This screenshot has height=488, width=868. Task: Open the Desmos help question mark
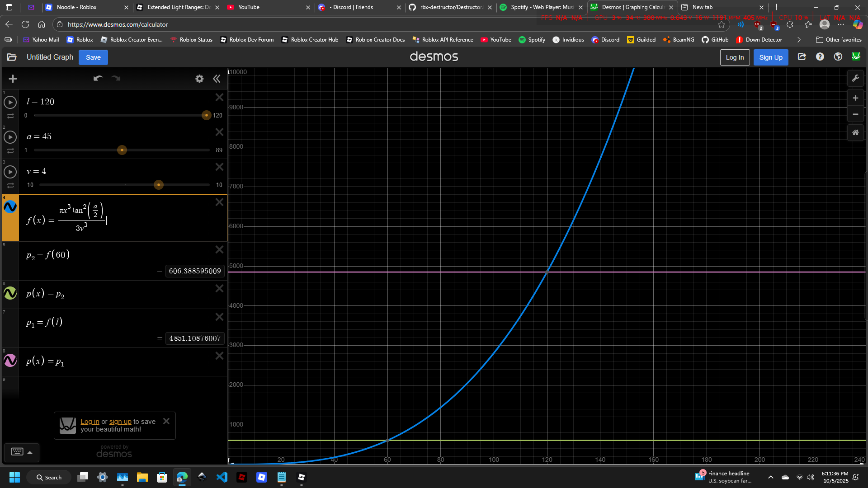[x=820, y=57]
